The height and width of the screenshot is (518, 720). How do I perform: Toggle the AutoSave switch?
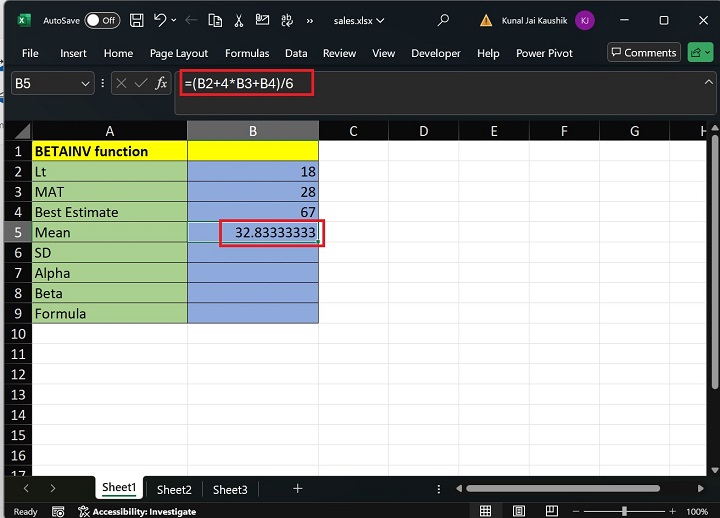click(101, 20)
